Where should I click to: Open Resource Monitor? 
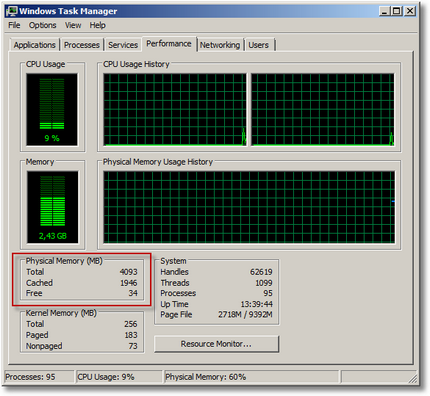click(x=216, y=344)
